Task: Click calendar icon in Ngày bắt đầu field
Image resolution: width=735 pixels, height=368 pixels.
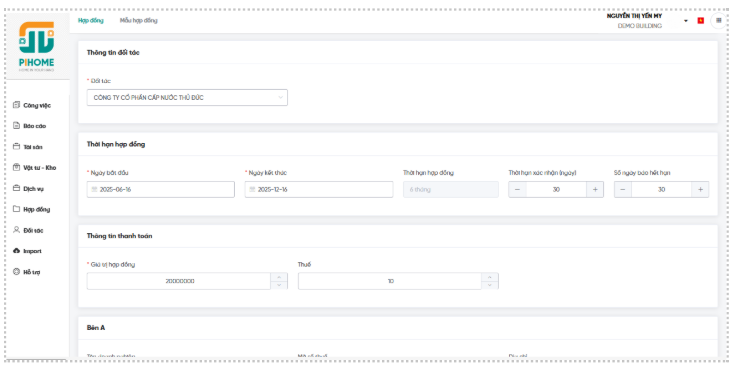Action: click(x=94, y=189)
